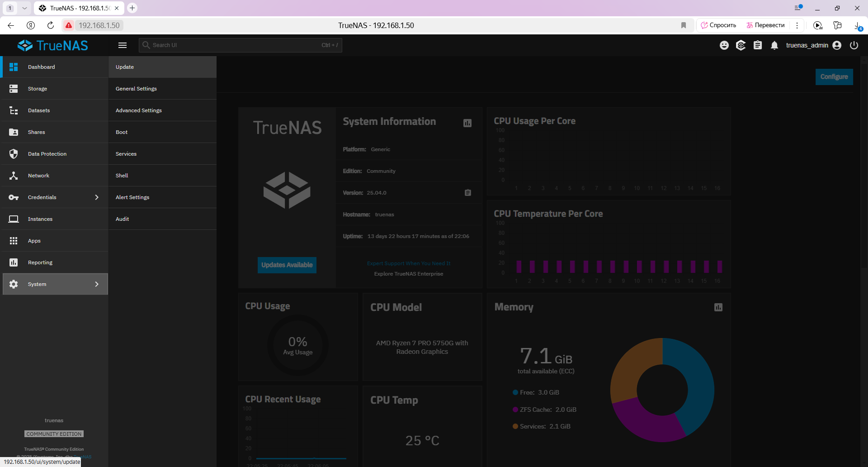This screenshot has width=868, height=467.
Task: Click the browser insecure warning icon
Action: tap(68, 25)
